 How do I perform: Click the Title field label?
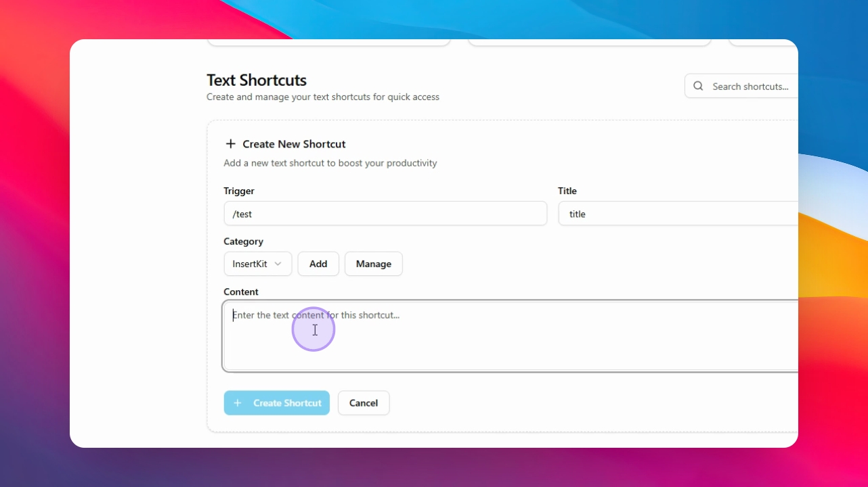pyautogui.click(x=567, y=191)
